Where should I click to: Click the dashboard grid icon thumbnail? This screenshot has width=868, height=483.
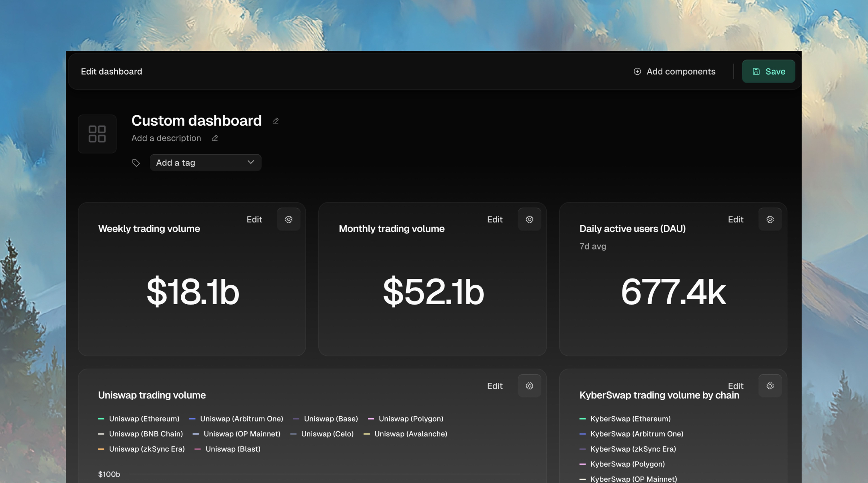click(97, 134)
